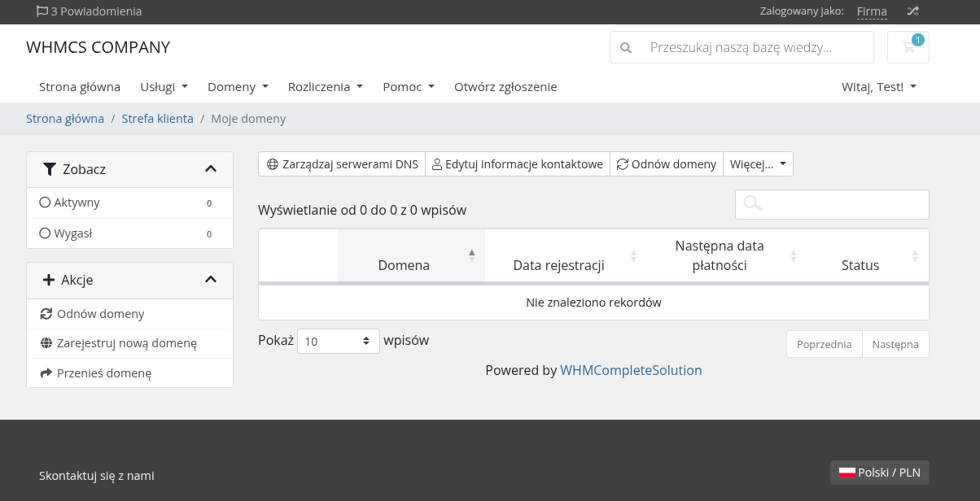Open the Rozliczenia menu
Viewport: 980px width, 501px height.
tap(325, 86)
